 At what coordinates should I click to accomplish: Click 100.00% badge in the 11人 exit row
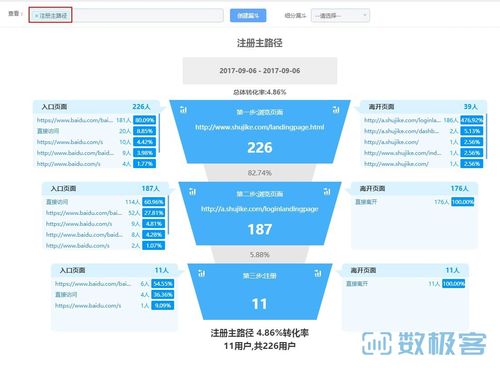(453, 284)
